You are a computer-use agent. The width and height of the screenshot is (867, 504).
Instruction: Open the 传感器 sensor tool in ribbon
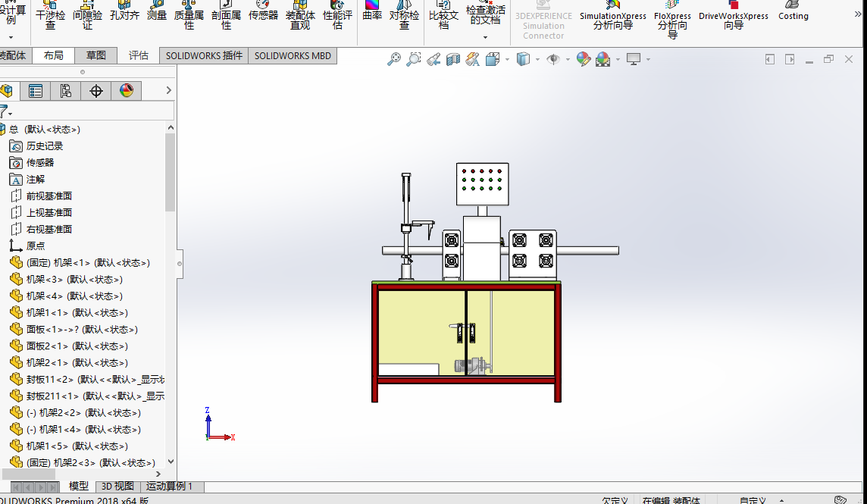click(263, 11)
